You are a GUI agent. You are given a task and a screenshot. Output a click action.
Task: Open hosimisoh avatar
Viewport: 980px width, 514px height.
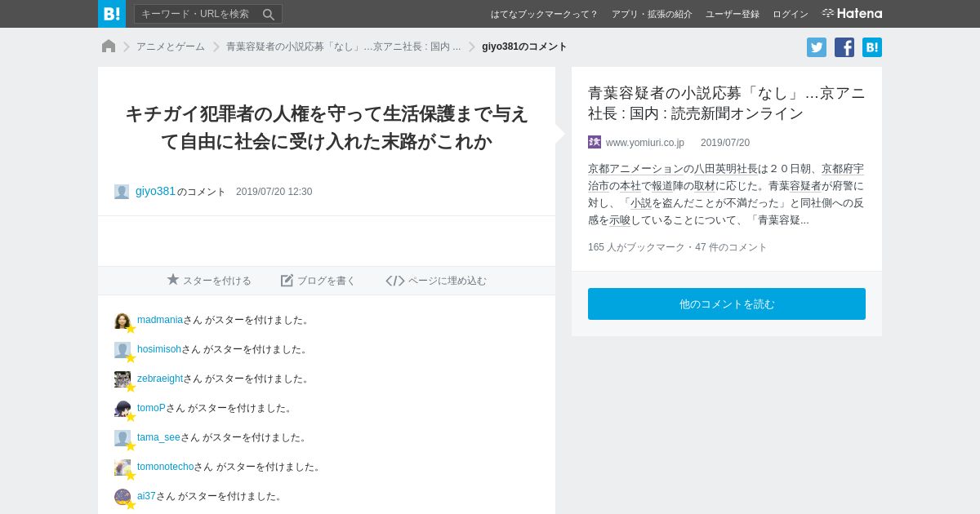pyautogui.click(x=122, y=350)
